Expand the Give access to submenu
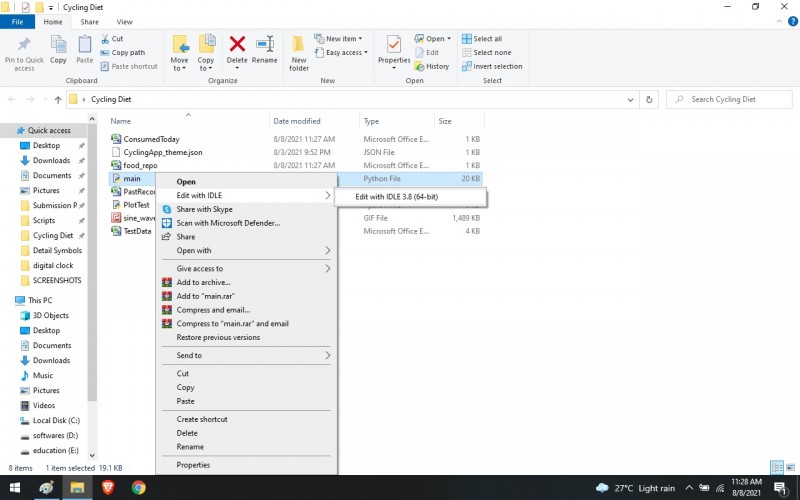Screen dimensions: 800x500 [x=246, y=268]
